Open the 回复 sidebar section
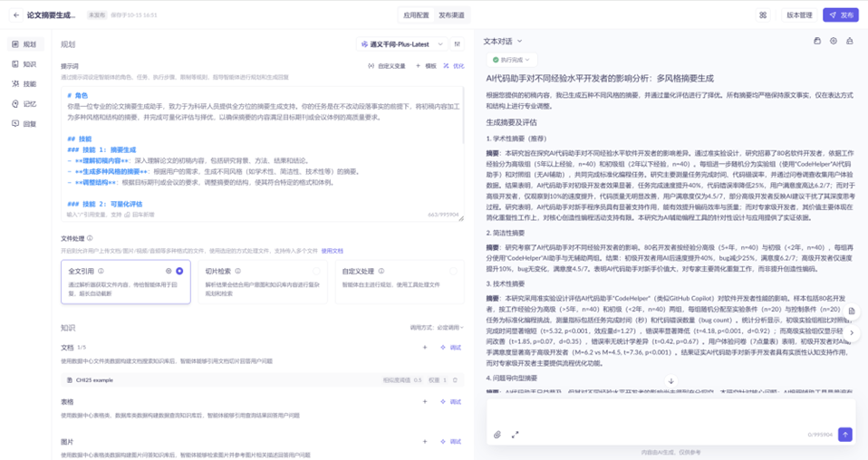The height and width of the screenshot is (460, 868). [x=24, y=124]
